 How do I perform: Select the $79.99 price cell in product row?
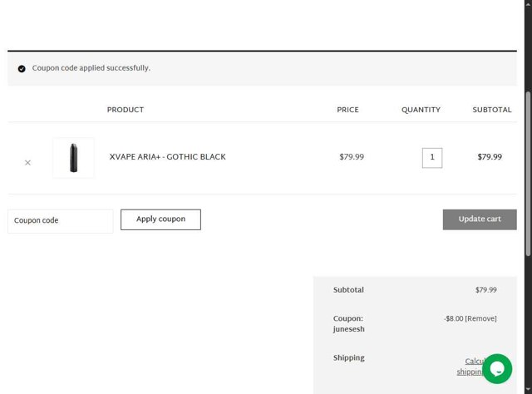[352, 157]
